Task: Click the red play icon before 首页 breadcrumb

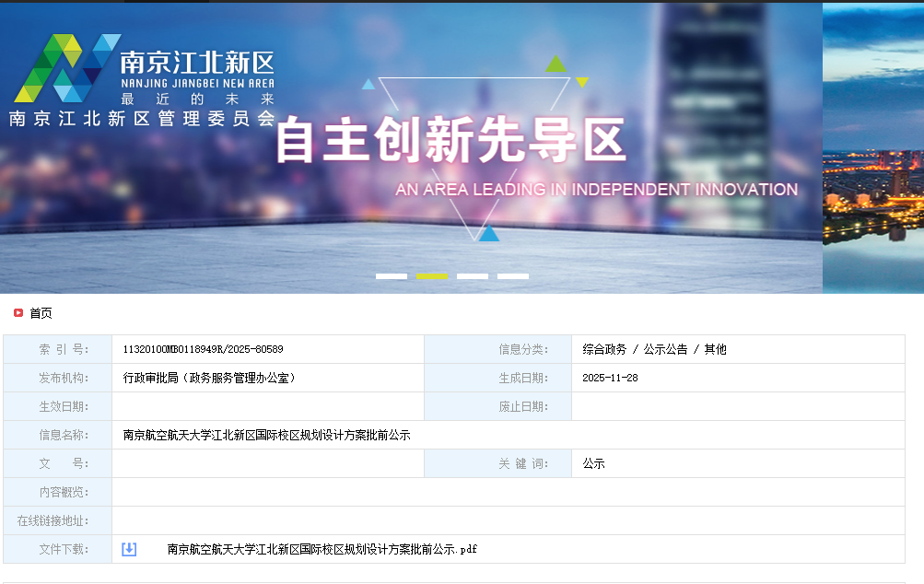Action: click(x=17, y=312)
